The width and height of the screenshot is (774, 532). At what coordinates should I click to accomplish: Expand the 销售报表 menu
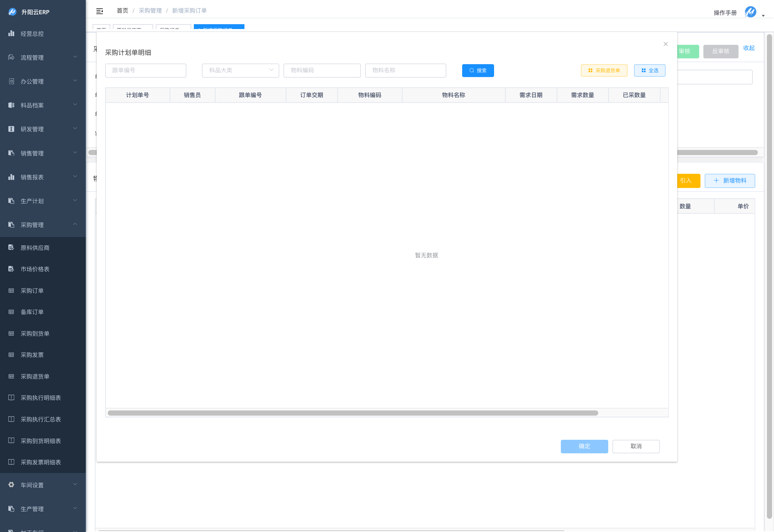43,177
